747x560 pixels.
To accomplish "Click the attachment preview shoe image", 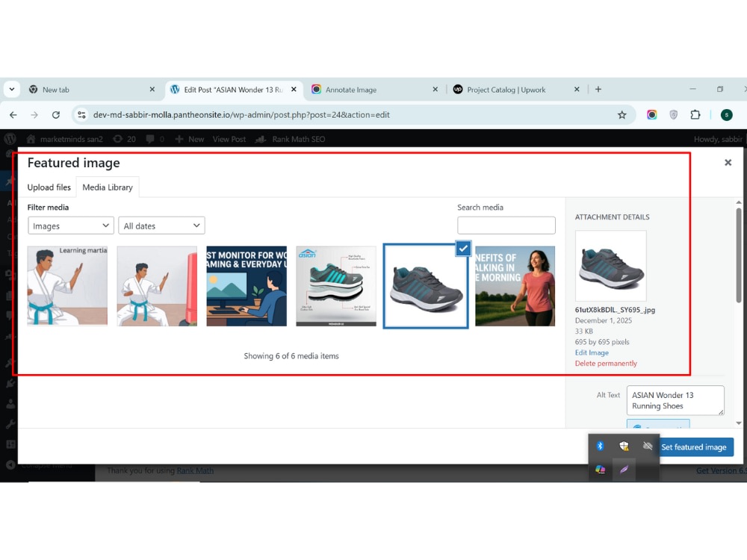I will tap(611, 266).
